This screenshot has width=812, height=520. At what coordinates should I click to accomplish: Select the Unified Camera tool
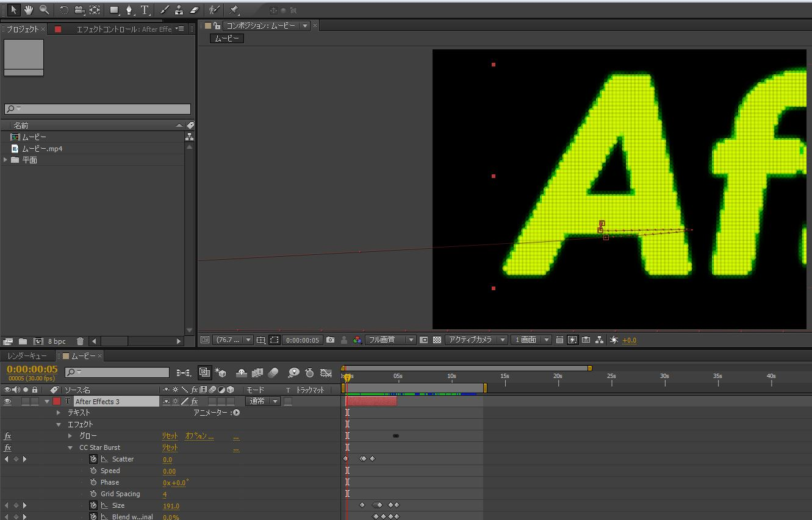[79, 10]
